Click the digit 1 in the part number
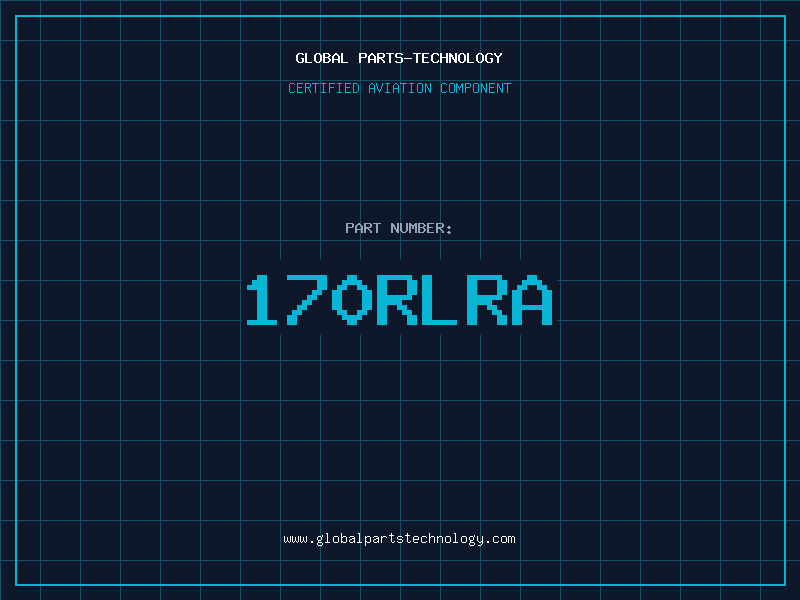 264,300
